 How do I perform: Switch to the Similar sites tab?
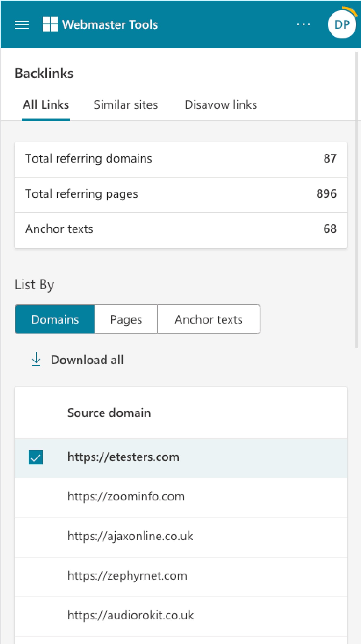click(126, 105)
